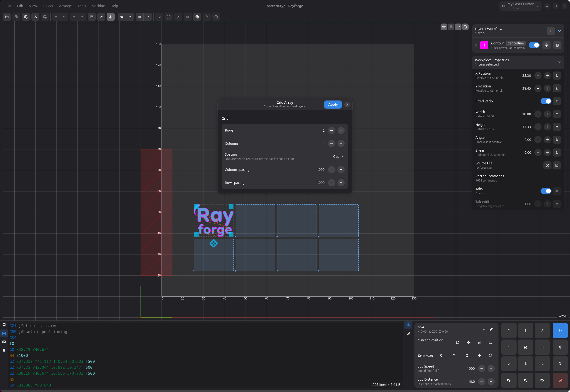Open the distribute options dropdown arrow

(x=148, y=17)
